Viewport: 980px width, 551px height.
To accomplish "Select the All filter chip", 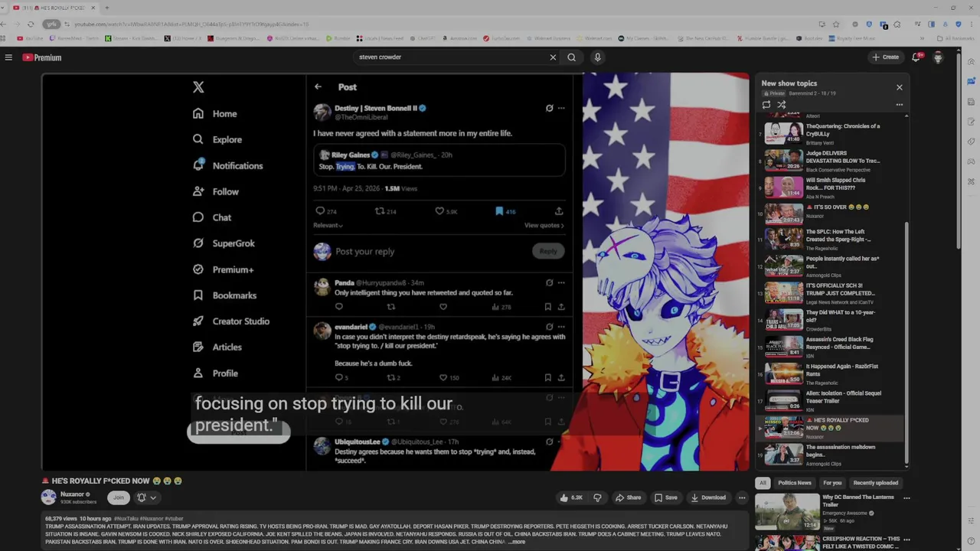I will pos(763,483).
